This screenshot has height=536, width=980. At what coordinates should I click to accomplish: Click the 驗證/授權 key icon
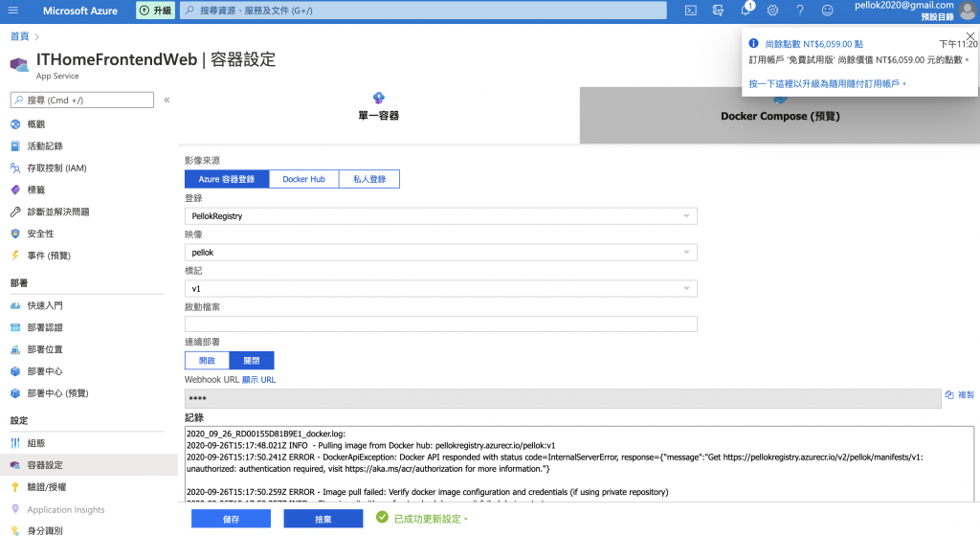tap(15, 486)
